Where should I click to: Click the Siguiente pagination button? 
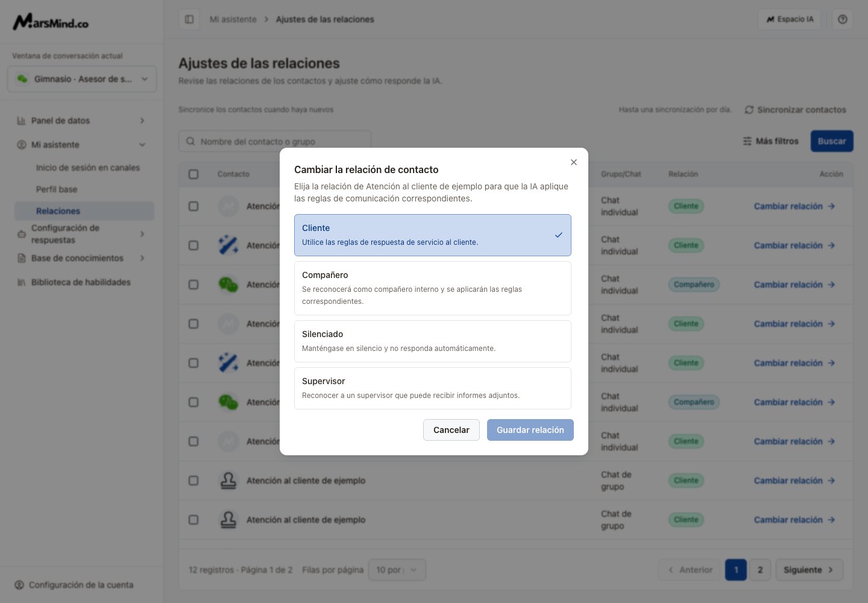pos(810,570)
